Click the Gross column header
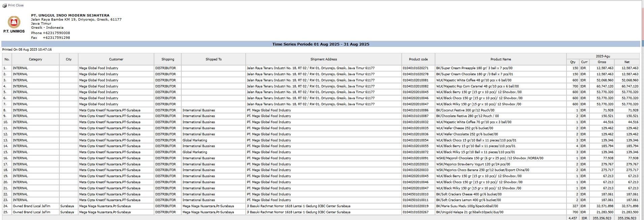The image size is (644, 220). coord(602,62)
